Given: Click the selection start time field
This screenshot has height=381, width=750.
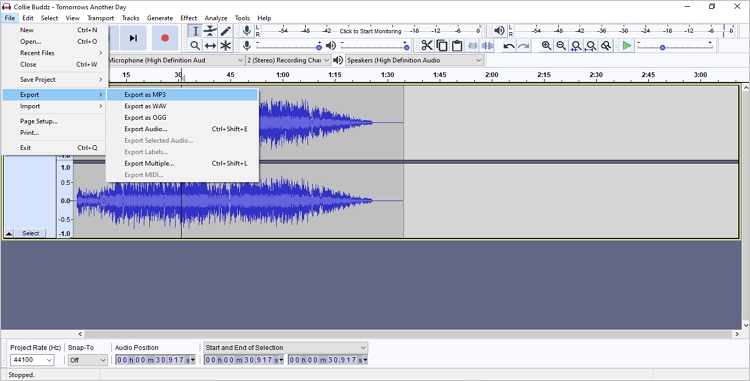Looking at the screenshot, I should 244,360.
